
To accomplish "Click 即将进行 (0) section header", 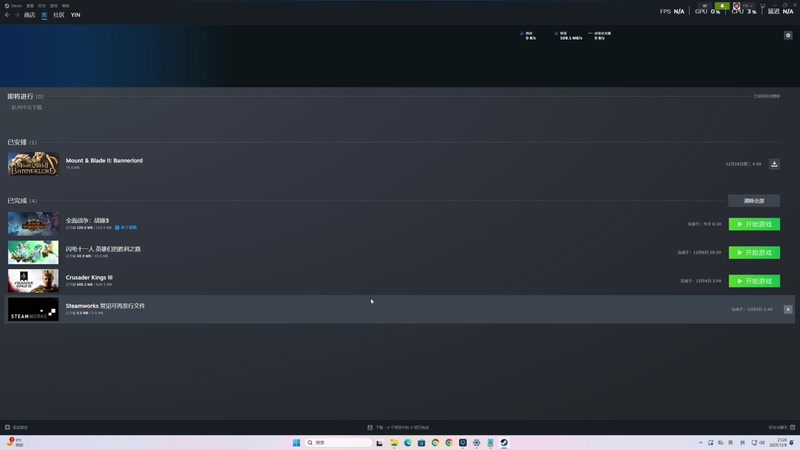I will pos(26,96).
